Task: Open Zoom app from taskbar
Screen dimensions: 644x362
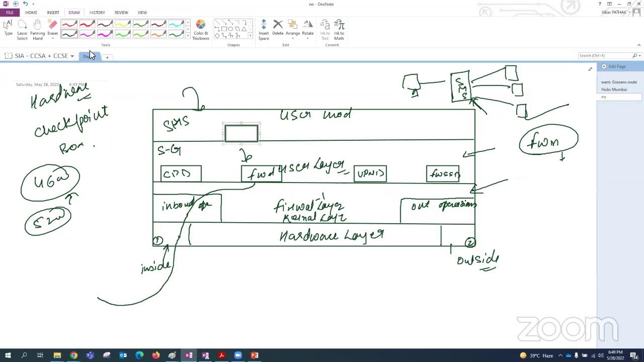Action: [x=238, y=355]
